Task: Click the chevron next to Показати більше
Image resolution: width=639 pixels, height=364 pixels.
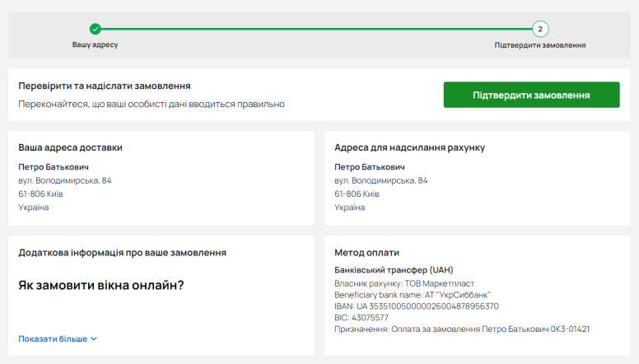Action: (94, 338)
